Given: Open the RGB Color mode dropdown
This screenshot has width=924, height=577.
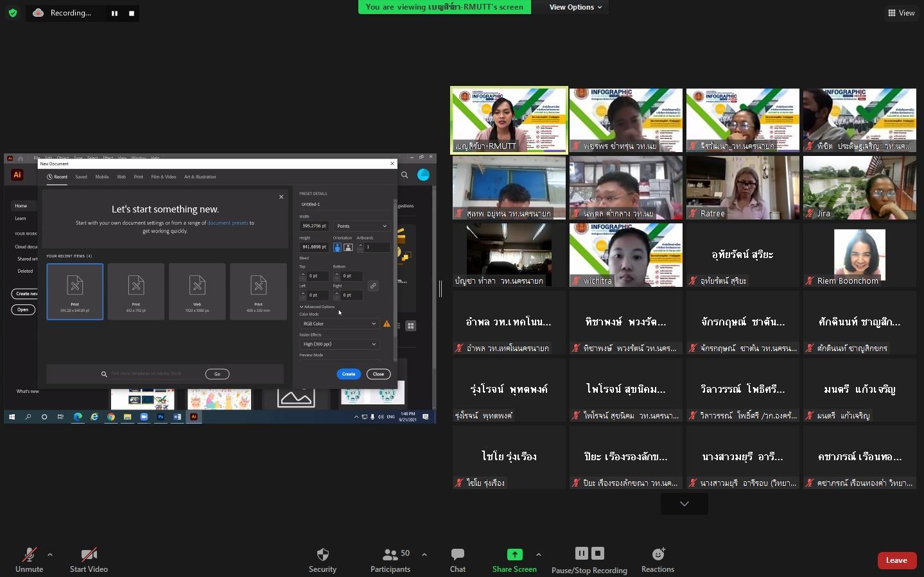Looking at the screenshot, I should [x=339, y=323].
